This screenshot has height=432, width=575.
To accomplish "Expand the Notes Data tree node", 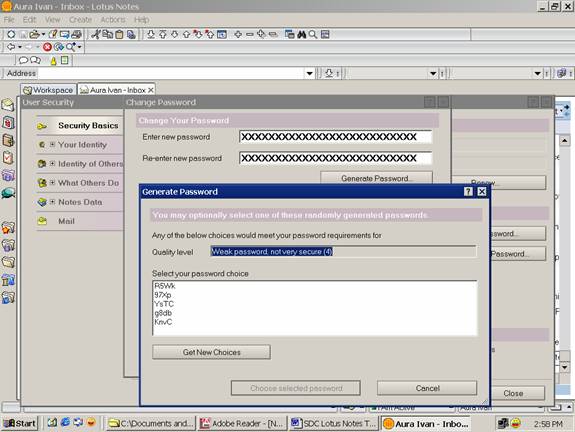I will click(x=52, y=202).
